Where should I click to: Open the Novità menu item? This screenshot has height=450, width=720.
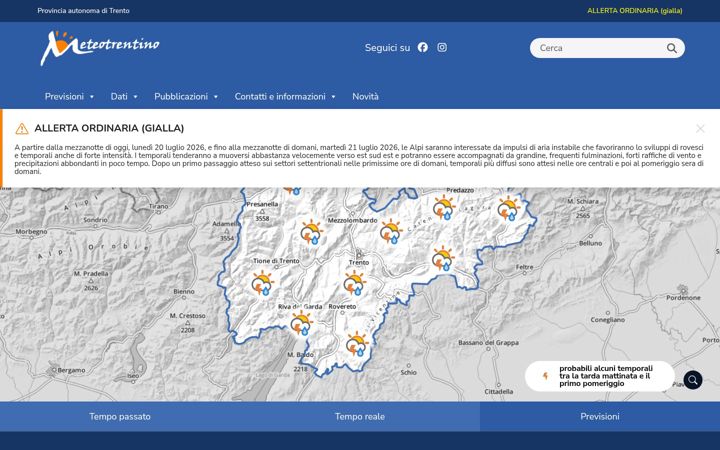pyautogui.click(x=366, y=96)
